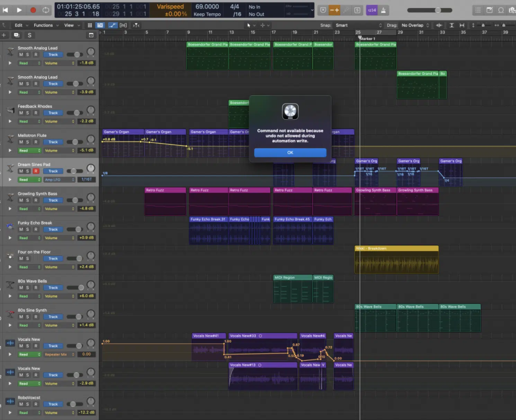Click pan knob on Growling Synth Bass track

point(91,198)
